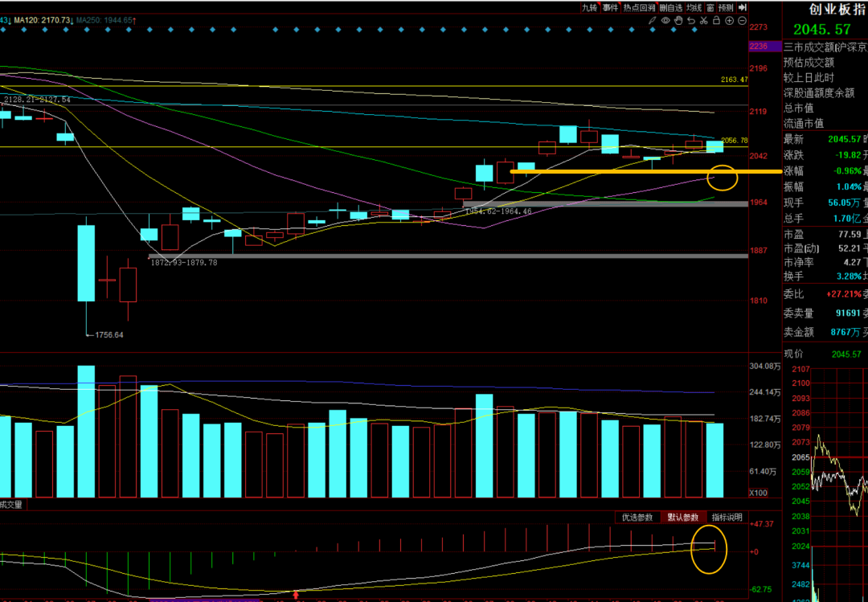Viewport: 868px width, 602px height.
Task: Select the scissors cut tool
Action: pos(704,20)
